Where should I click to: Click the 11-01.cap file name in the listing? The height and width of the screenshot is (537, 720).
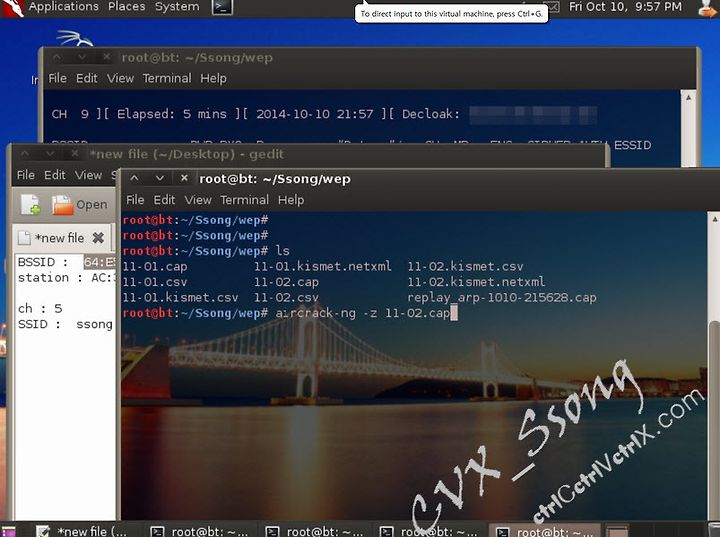coord(155,266)
